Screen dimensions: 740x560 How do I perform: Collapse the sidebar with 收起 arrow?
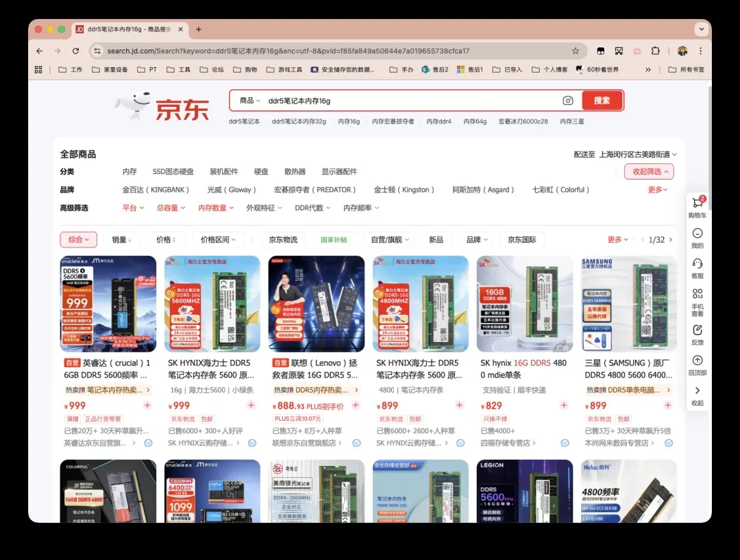pyautogui.click(x=698, y=395)
